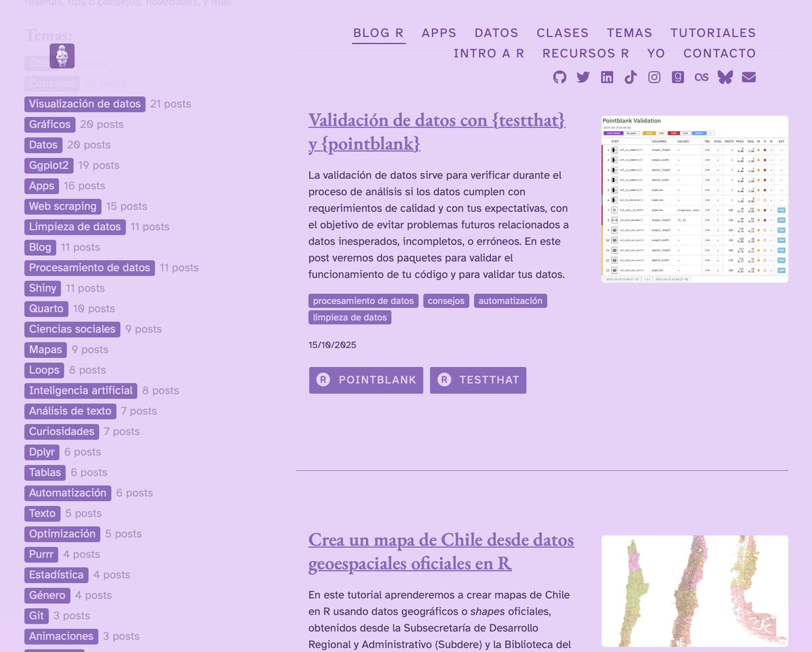Click the post date '15/10/2025'

click(332, 345)
